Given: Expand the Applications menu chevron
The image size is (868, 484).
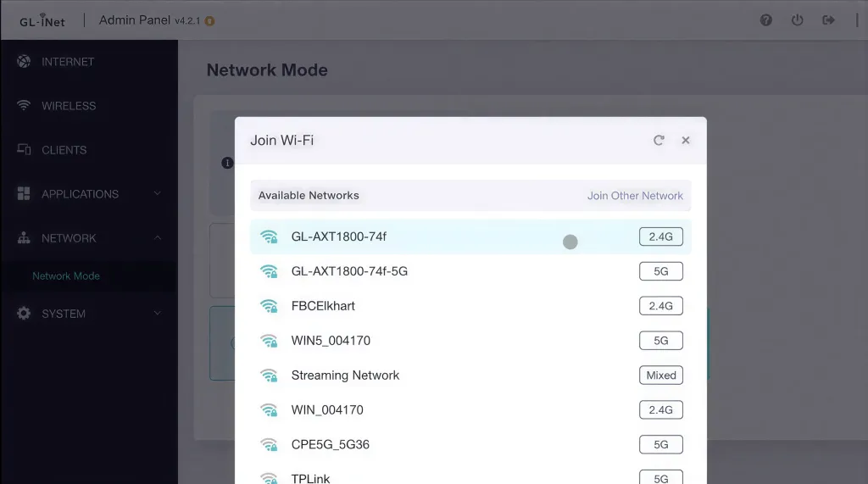Looking at the screenshot, I should coord(157,193).
